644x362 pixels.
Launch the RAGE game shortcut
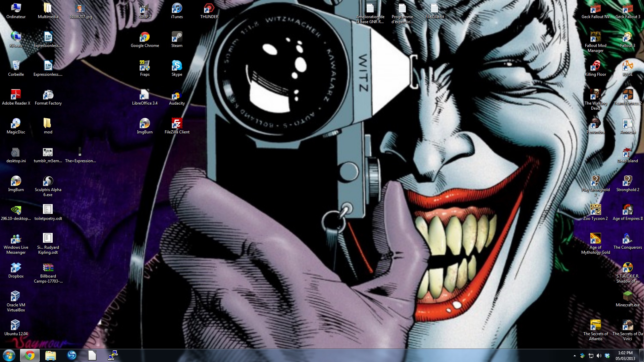tap(628, 68)
